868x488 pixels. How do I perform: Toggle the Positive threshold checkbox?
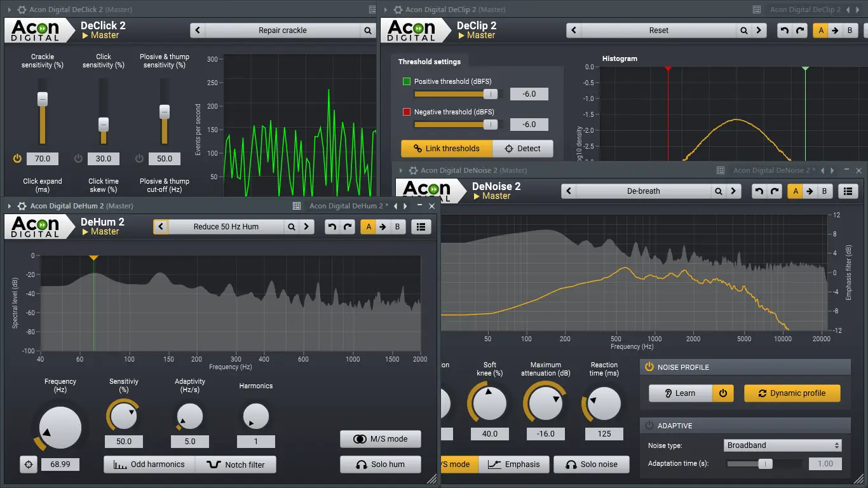click(407, 81)
